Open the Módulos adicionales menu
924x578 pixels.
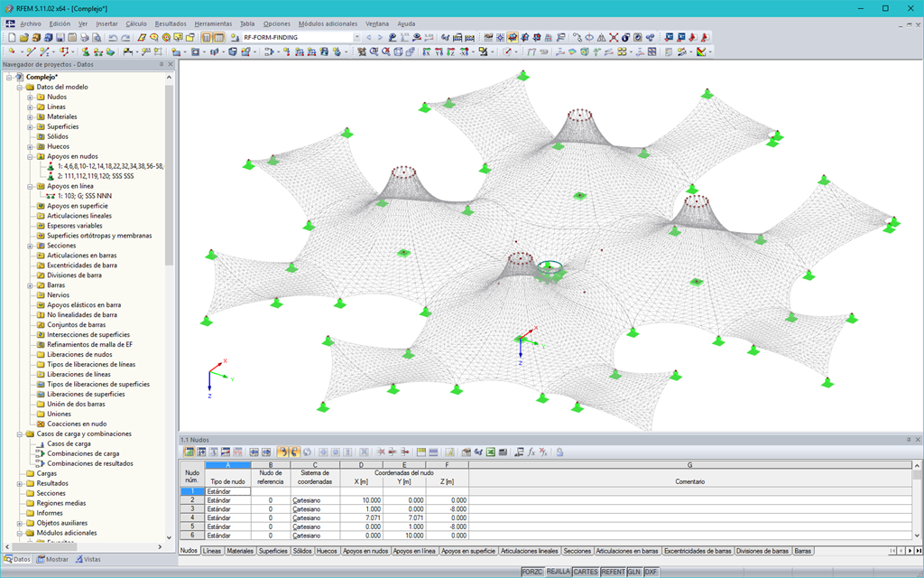[328, 23]
